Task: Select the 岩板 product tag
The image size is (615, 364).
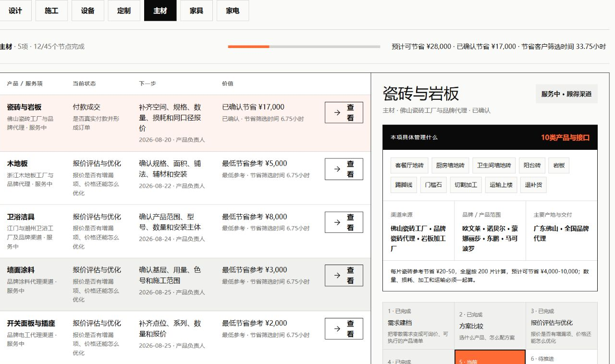Action: pyautogui.click(x=559, y=166)
